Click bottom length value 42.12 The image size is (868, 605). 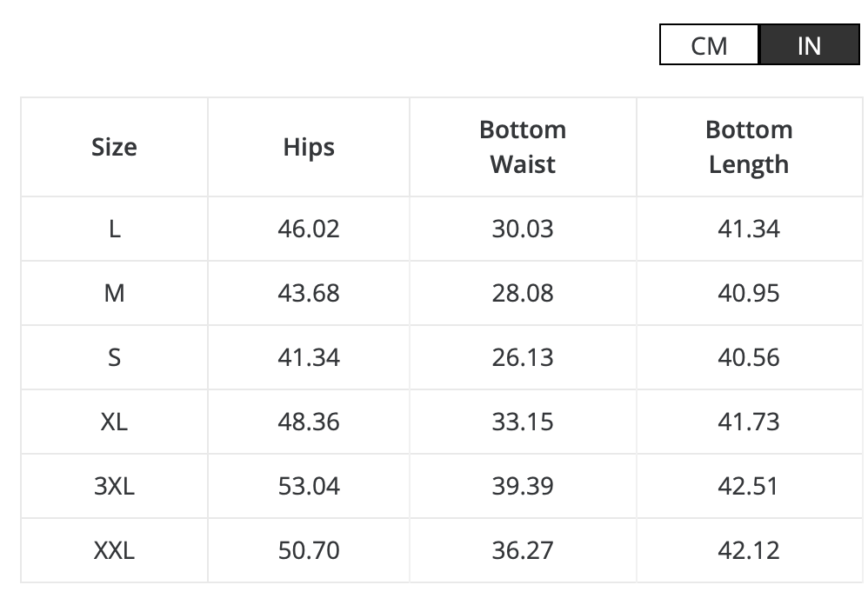click(x=749, y=550)
